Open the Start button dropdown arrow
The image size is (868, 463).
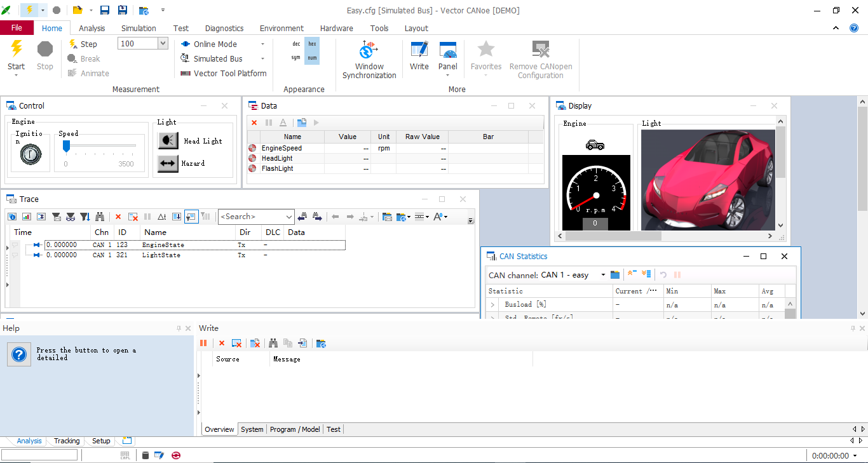(x=17, y=75)
